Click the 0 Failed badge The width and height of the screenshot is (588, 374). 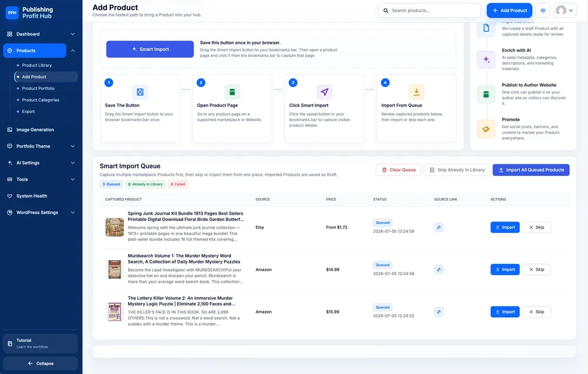pos(178,184)
